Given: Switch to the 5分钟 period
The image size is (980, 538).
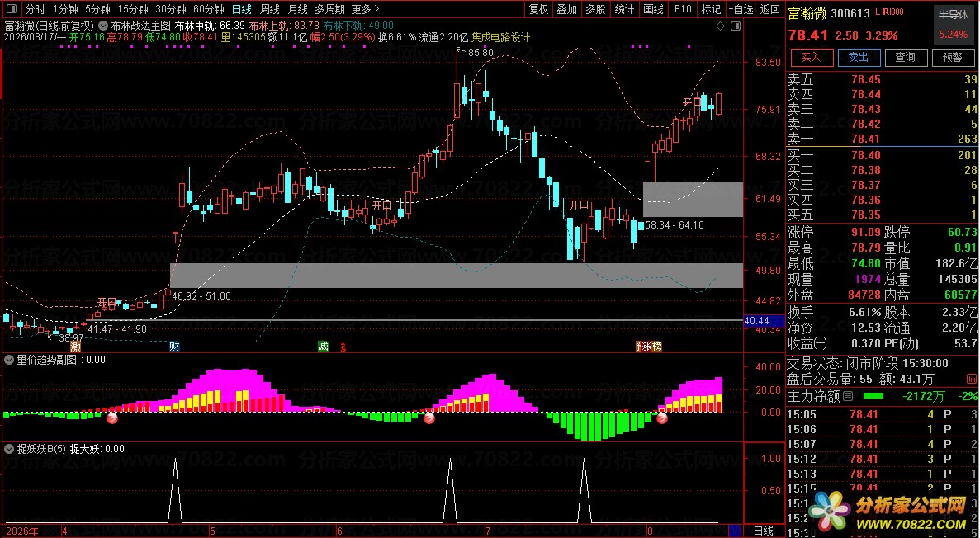Looking at the screenshot, I should 97,9.
